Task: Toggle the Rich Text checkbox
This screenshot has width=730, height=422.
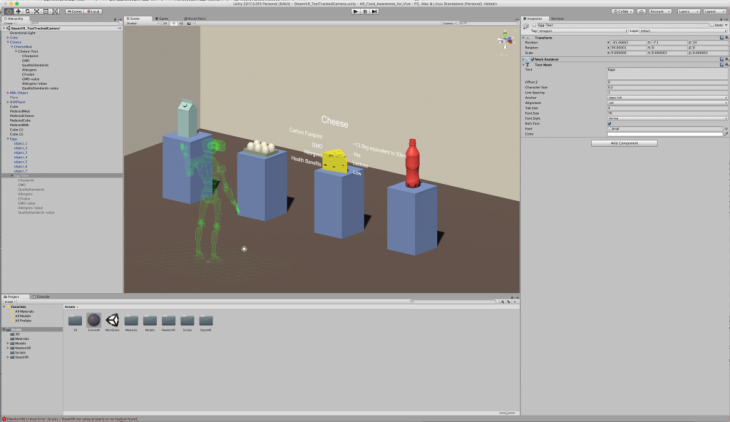Action: [x=610, y=123]
